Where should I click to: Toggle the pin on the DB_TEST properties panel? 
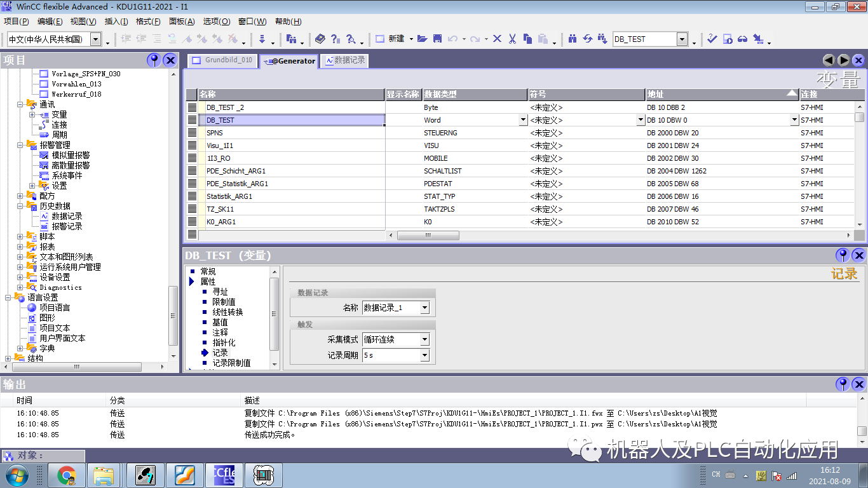(x=842, y=255)
